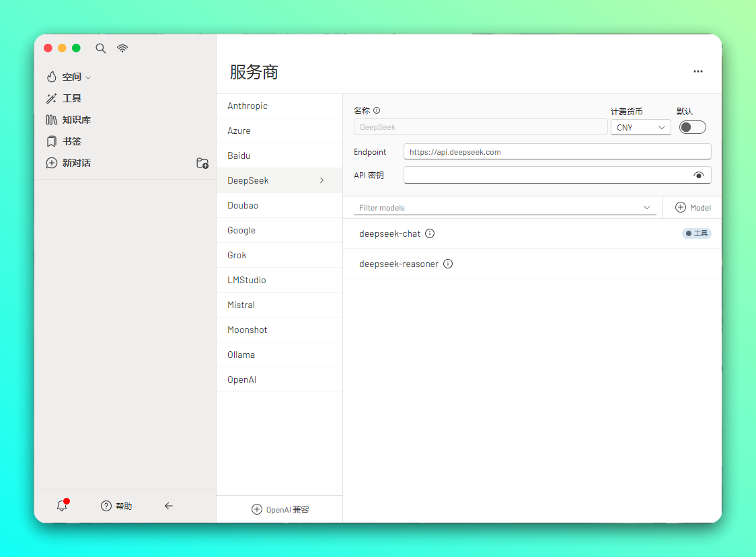Click the Wi-Fi connection status icon
756x557 pixels.
tap(122, 48)
